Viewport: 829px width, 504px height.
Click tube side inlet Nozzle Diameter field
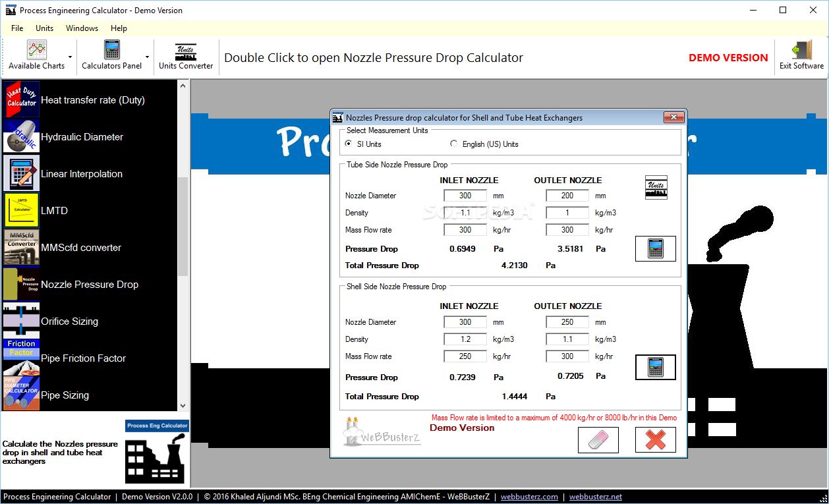pyautogui.click(x=465, y=196)
